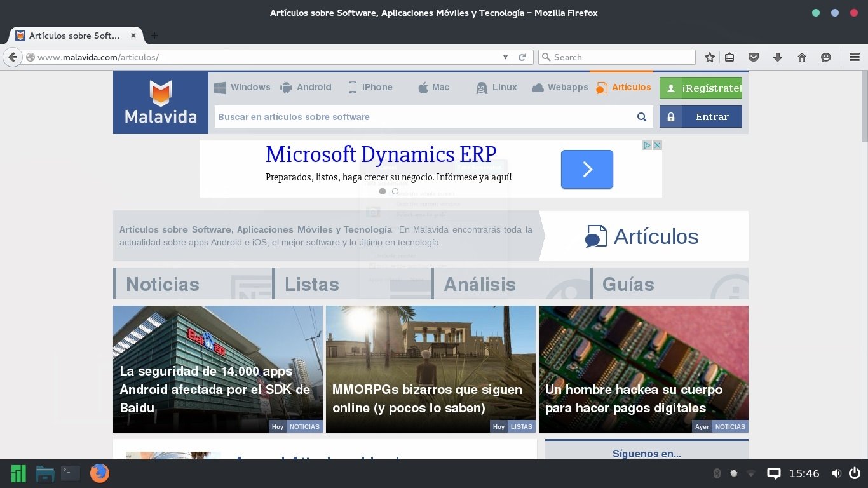Show bookmarks list icon in toolbar

coord(729,57)
